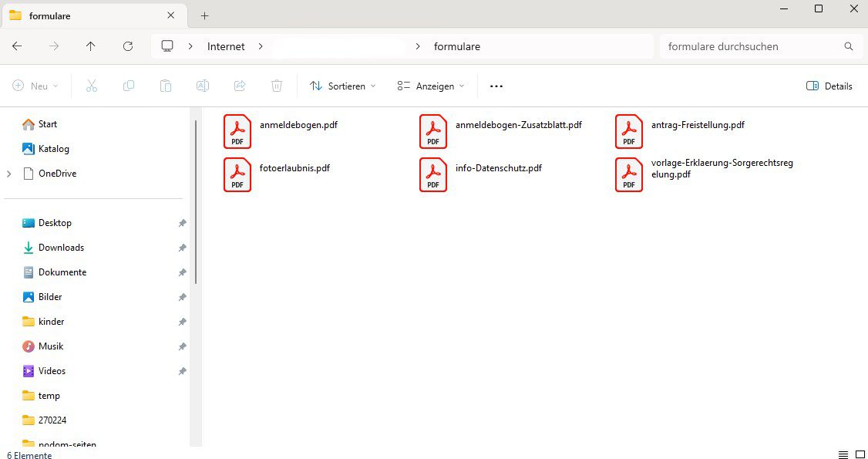Viewport: 868px width, 459px height.
Task: Select the fotoerlaubnis.pdf file icon
Action: click(237, 174)
